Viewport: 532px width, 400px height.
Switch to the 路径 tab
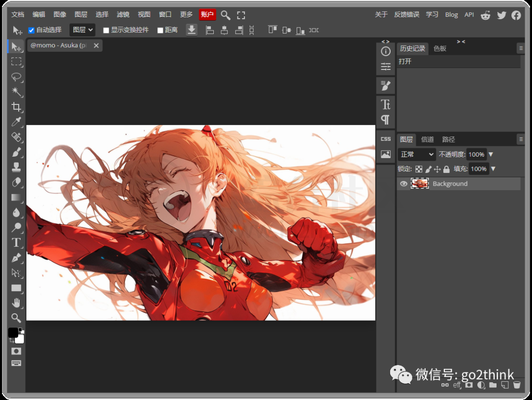[448, 139]
